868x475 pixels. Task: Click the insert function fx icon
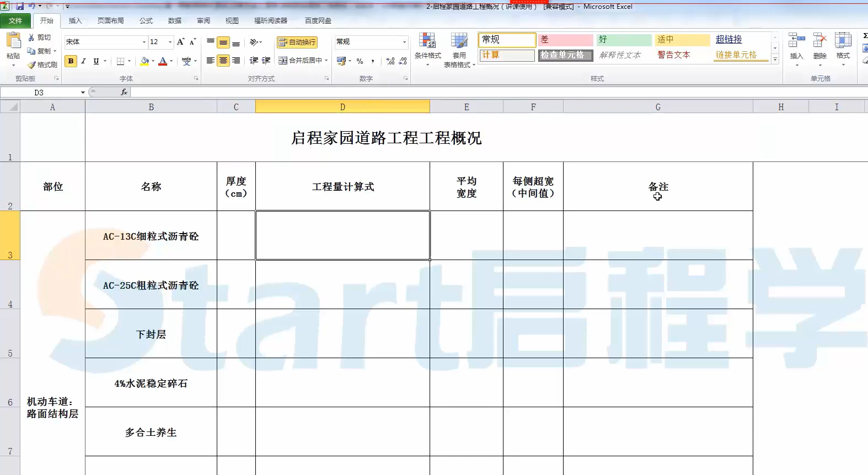click(x=124, y=92)
